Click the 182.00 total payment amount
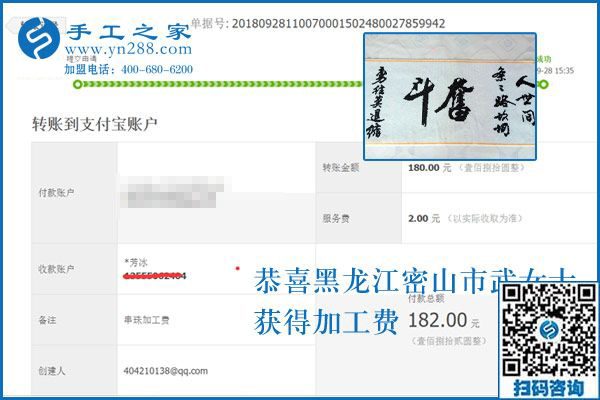Image resolution: width=600 pixels, height=400 pixels. click(438, 321)
